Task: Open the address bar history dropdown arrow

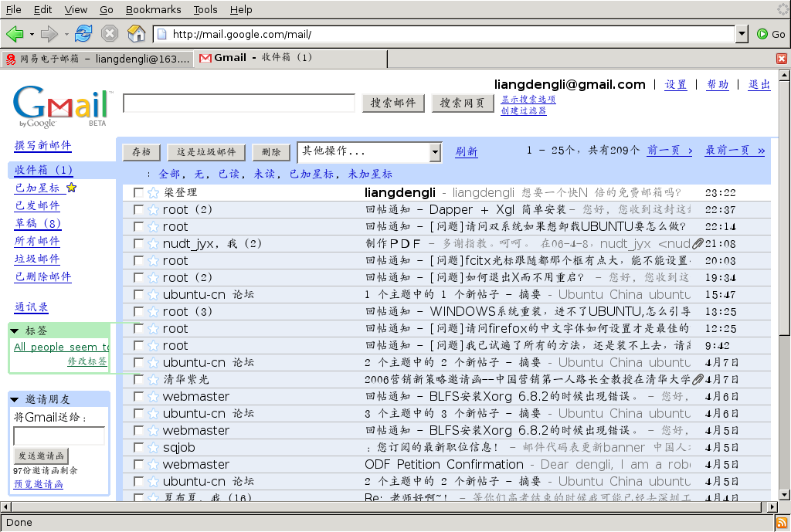Action: [741, 34]
